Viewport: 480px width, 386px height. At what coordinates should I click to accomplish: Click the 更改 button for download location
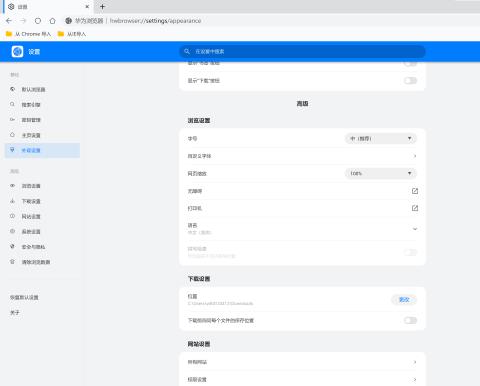[x=404, y=300]
